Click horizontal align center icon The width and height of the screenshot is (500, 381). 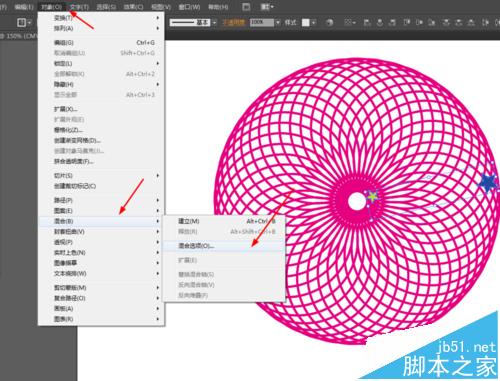point(380,22)
